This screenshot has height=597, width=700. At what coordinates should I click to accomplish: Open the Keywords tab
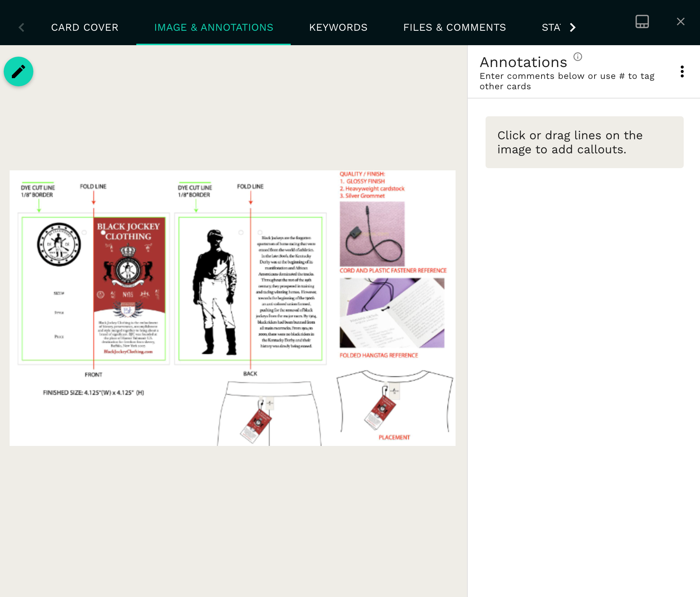(338, 27)
